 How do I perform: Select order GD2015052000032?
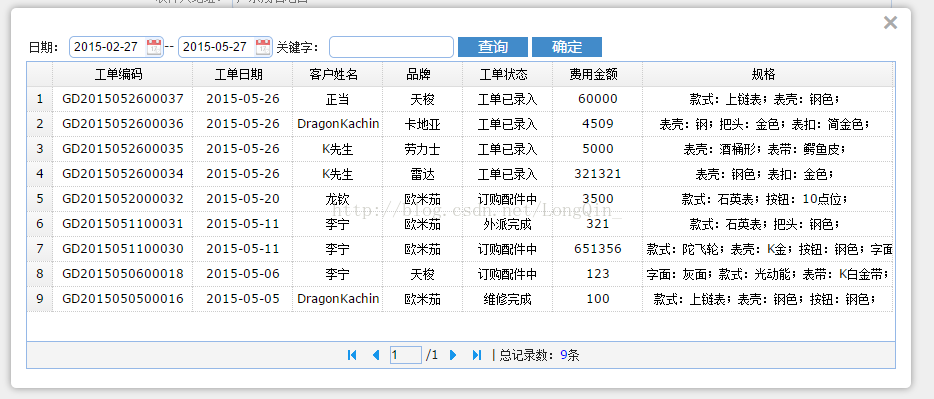coord(123,198)
